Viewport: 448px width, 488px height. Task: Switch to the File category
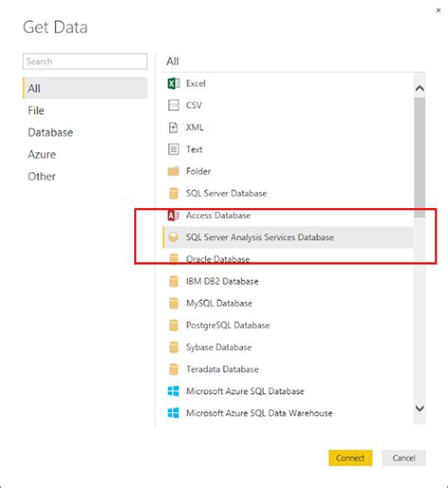85,111
